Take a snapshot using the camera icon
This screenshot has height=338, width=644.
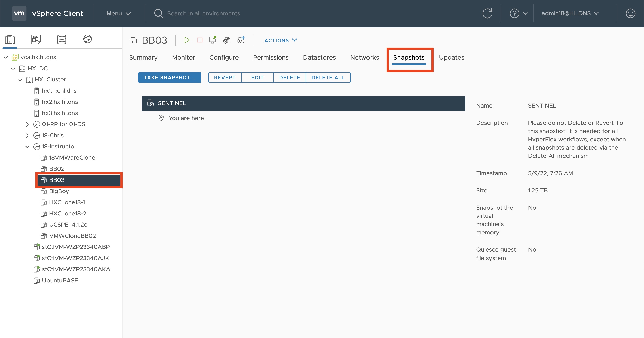(x=241, y=40)
